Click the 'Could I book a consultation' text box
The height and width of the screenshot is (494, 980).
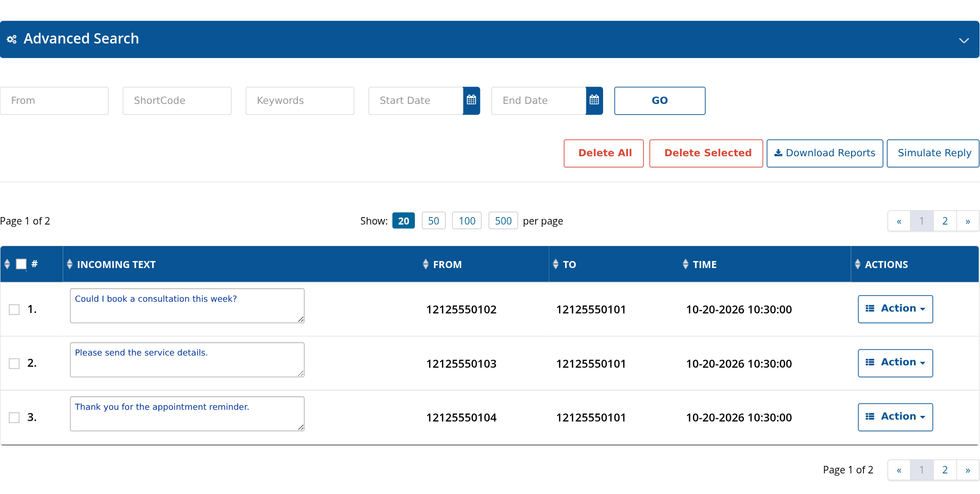tap(187, 306)
